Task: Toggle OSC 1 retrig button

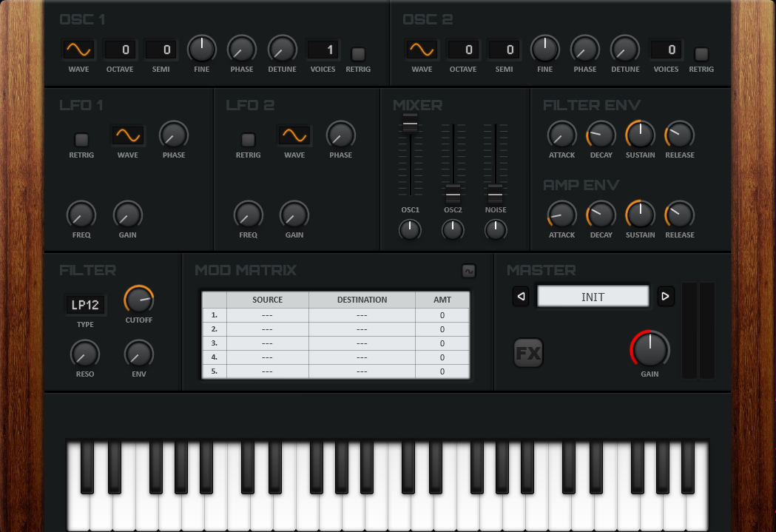Action: (x=358, y=53)
